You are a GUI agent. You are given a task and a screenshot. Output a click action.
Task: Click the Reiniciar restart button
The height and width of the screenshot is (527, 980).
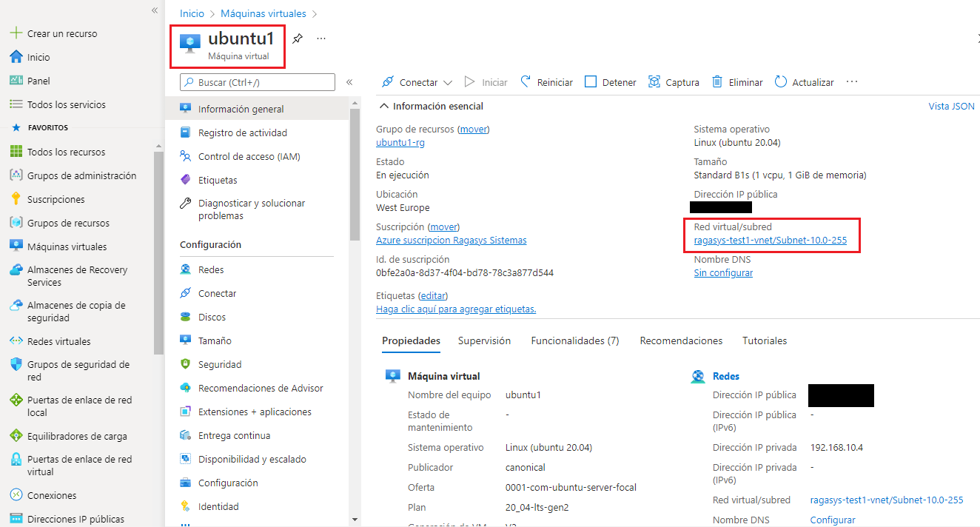click(x=546, y=82)
